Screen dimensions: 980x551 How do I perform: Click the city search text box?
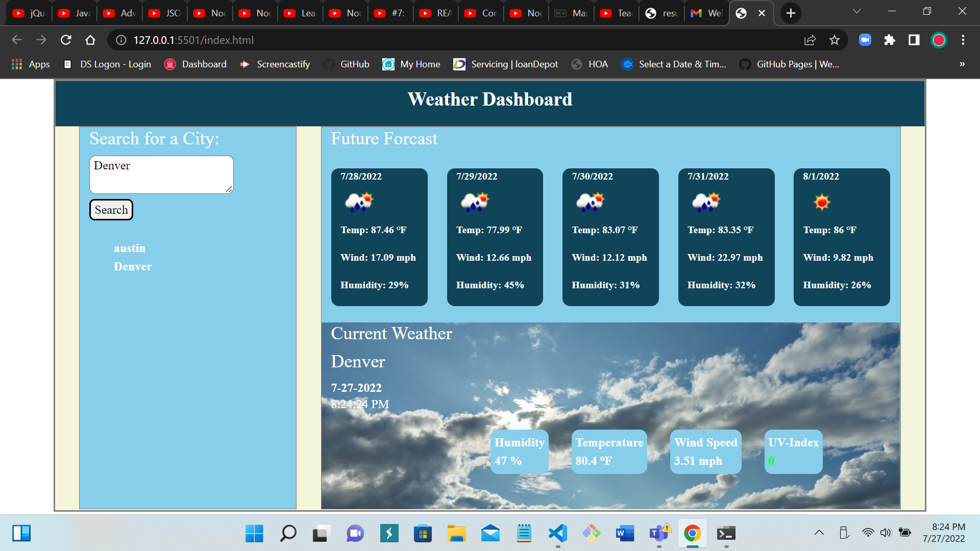pyautogui.click(x=161, y=174)
